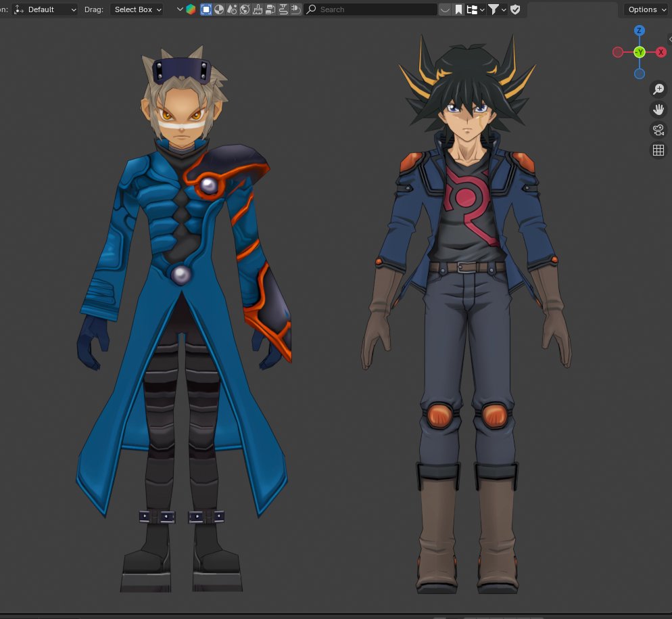Snap view to the blue Z axis
This screenshot has height=619, width=672.
(639, 30)
